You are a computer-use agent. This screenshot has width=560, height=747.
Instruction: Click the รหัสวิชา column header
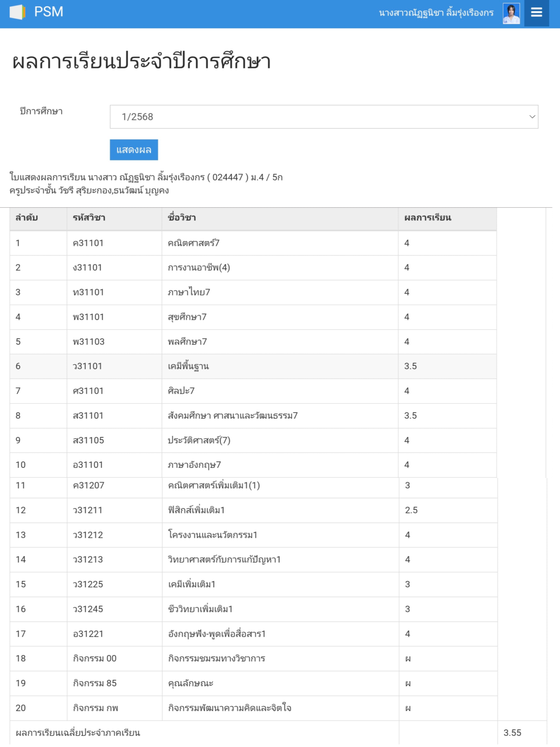(89, 218)
